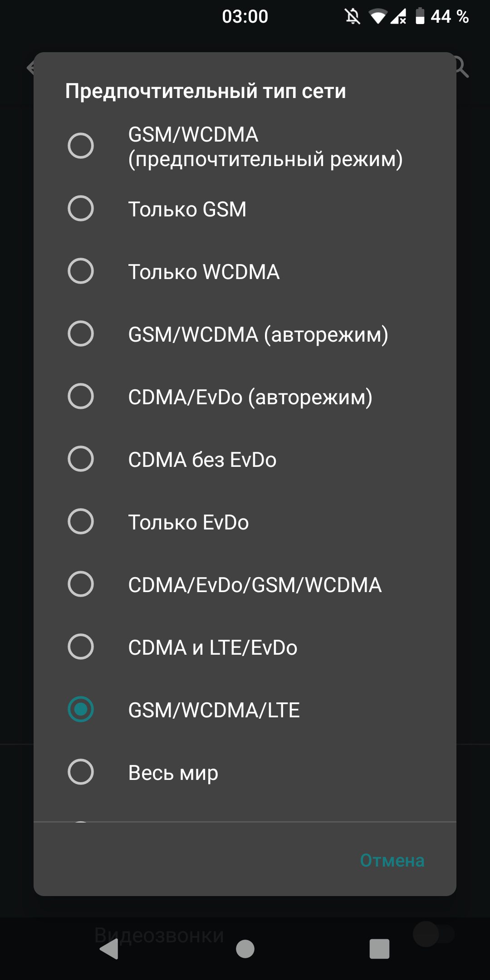
Task: Select "GSM/WCDMA (авторежим)" option
Action: click(81, 334)
